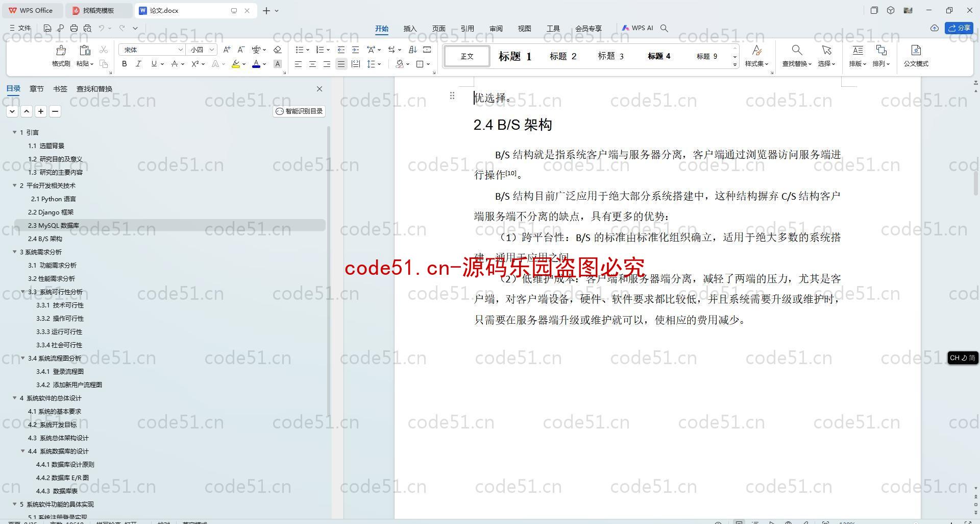This screenshot has width=980, height=524.
Task: Toggle Italic formatting
Action: tap(138, 64)
